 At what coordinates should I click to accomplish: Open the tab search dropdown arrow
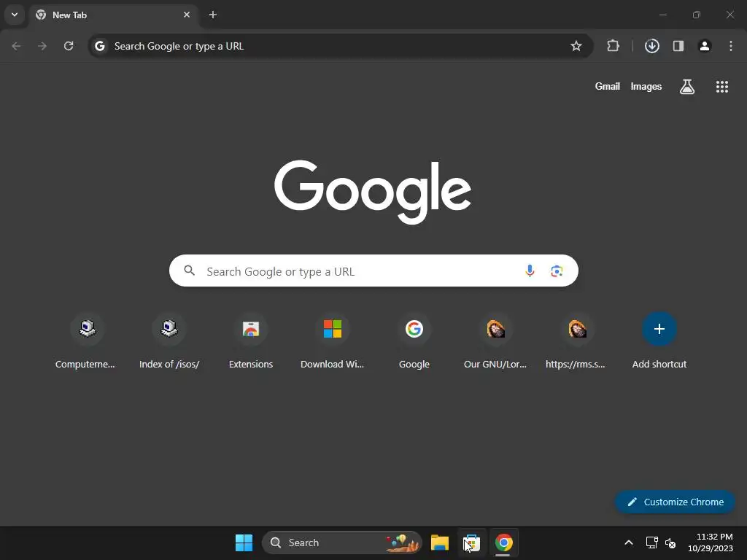15,15
